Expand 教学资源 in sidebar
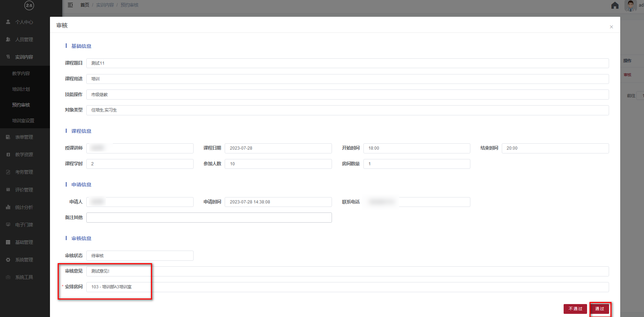 click(25, 154)
